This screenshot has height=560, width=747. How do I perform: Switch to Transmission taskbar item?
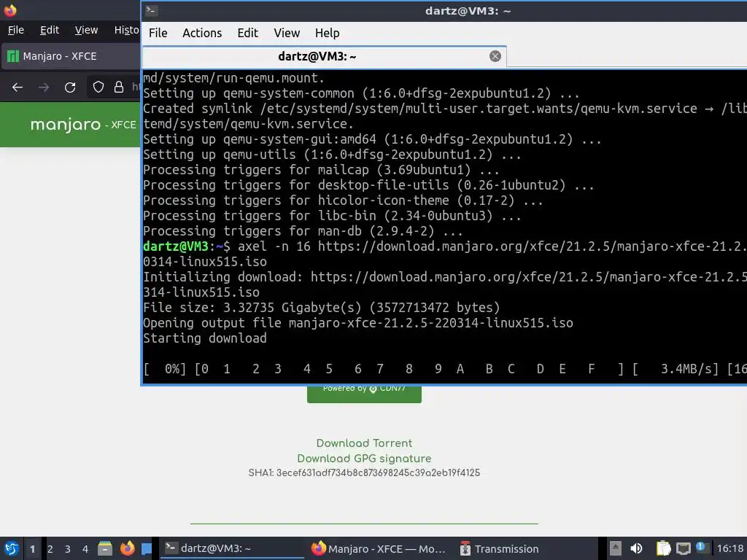pos(500,548)
